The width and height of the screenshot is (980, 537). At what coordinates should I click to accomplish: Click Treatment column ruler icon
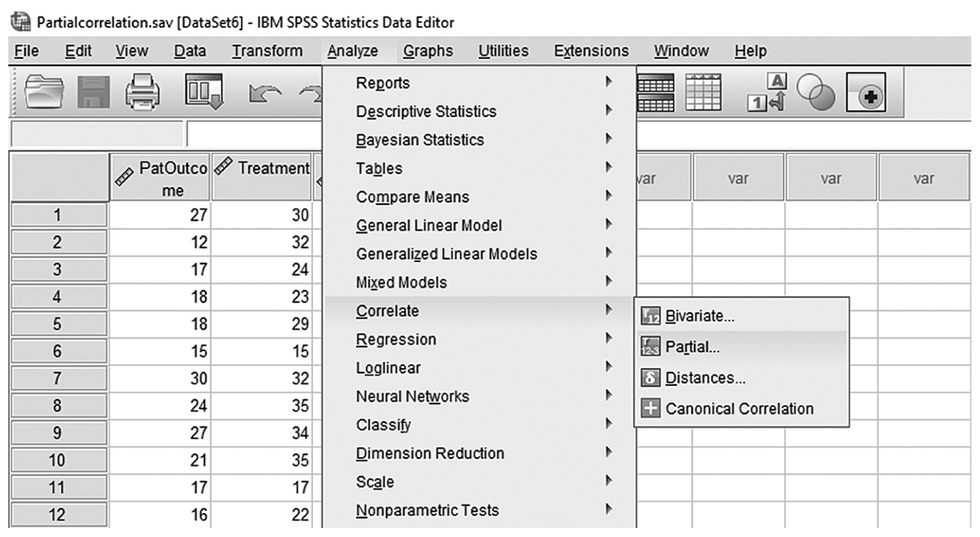(223, 166)
